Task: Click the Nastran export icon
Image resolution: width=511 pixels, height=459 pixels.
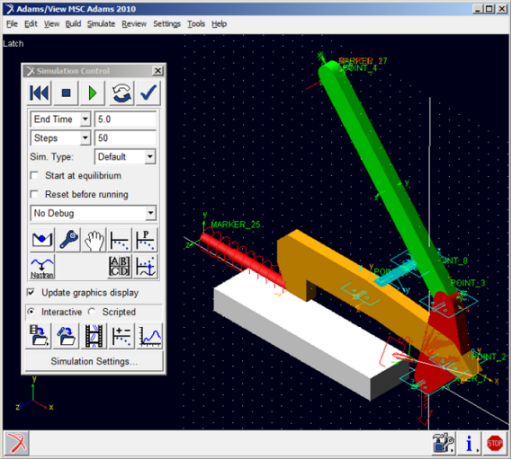Action: [x=42, y=267]
